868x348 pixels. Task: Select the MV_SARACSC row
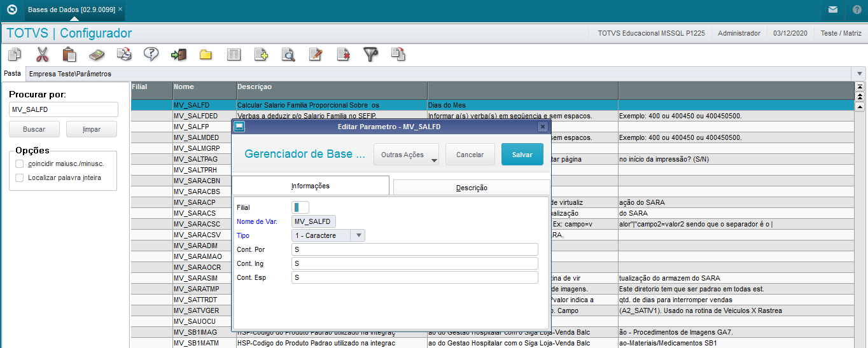[x=492, y=224]
